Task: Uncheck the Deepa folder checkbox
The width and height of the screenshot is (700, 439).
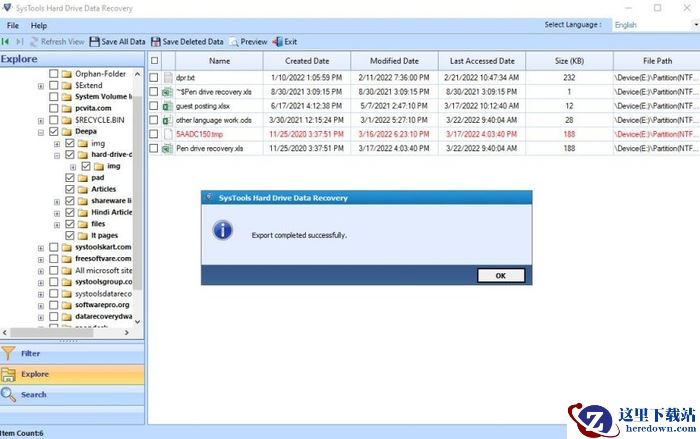Action: [54, 131]
